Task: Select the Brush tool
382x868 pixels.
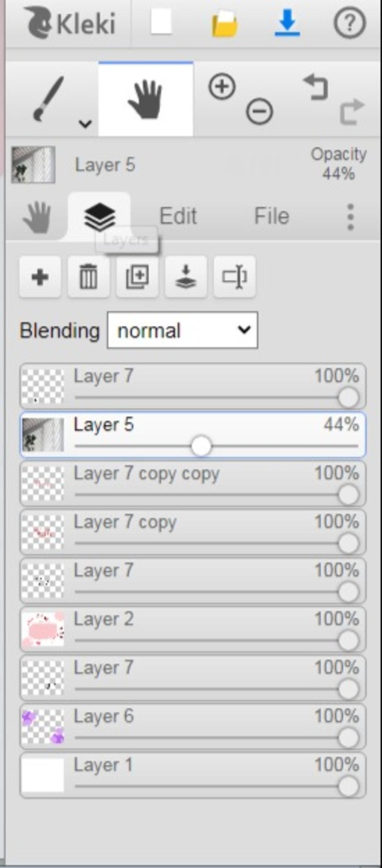Action: (48, 99)
